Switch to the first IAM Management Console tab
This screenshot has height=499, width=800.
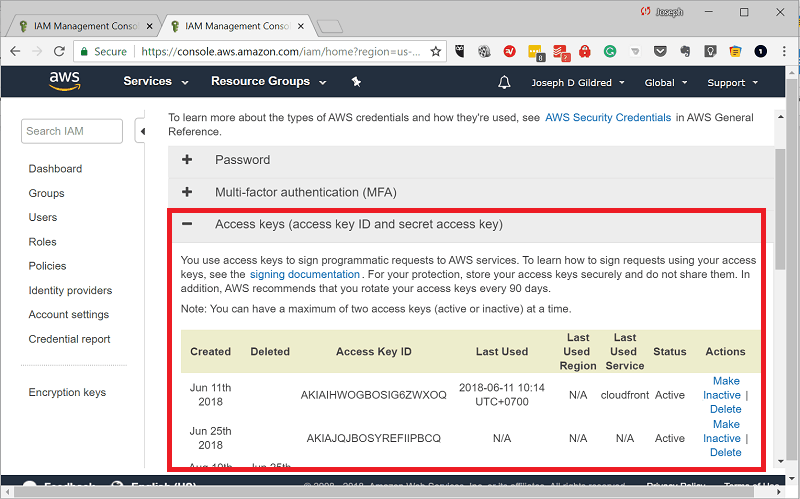(82, 26)
